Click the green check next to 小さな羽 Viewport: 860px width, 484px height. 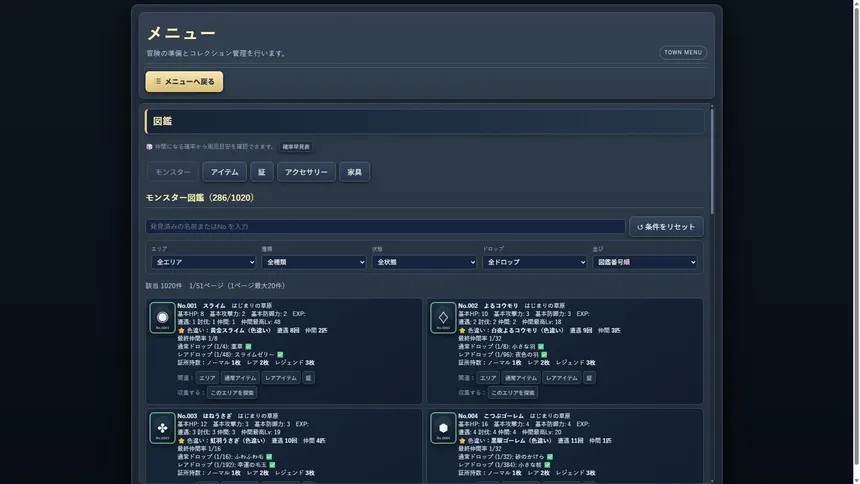click(541, 347)
